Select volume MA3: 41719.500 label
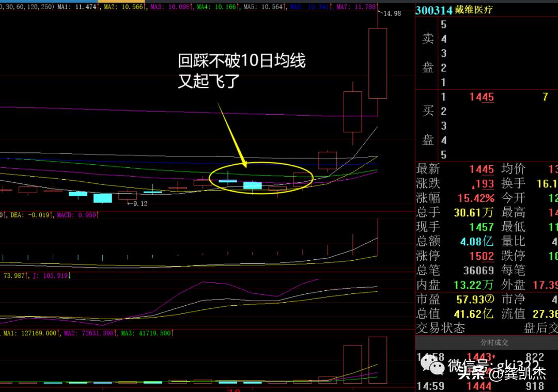 pos(146,333)
